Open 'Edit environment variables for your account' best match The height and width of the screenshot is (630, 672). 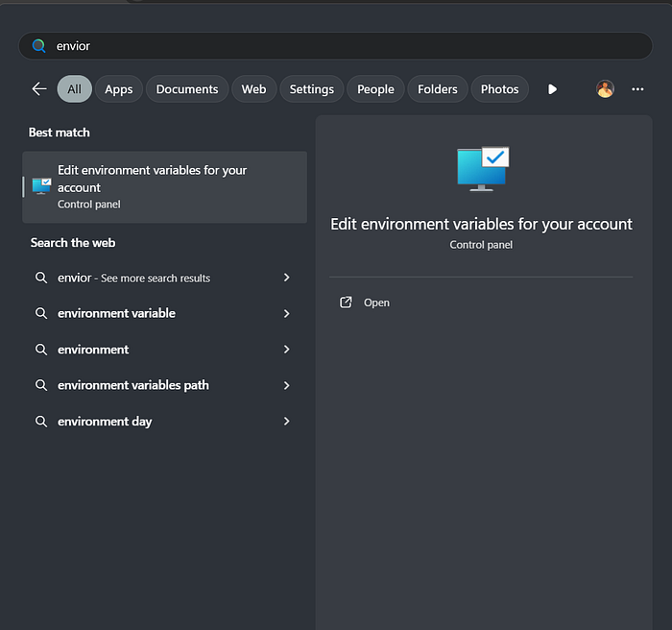point(164,187)
